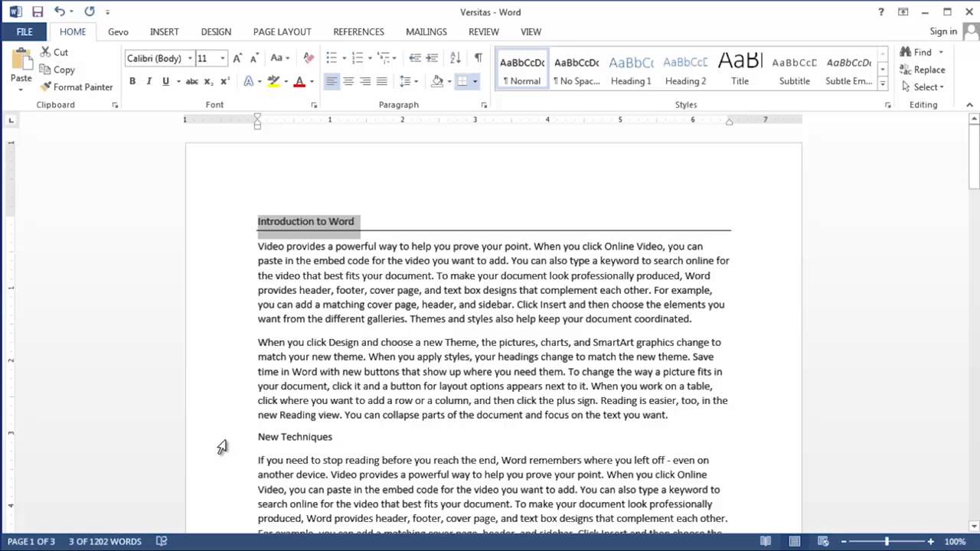The height and width of the screenshot is (551, 980).
Task: Clear all formatting with the eraser icon
Action: pyautogui.click(x=309, y=58)
